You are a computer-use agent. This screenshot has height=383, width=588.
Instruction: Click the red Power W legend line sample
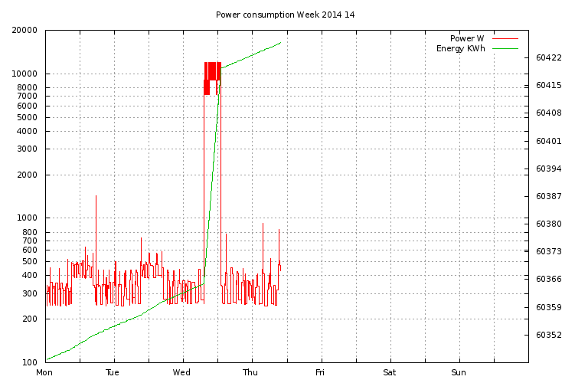point(505,38)
